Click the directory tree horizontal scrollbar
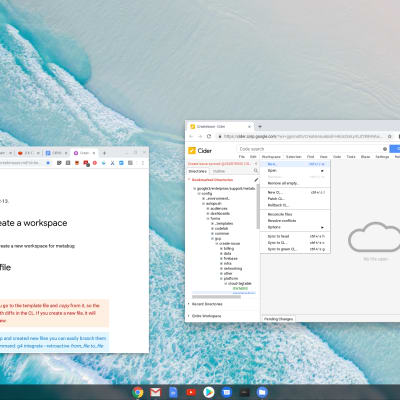This screenshot has height=400, width=400. coord(216,297)
